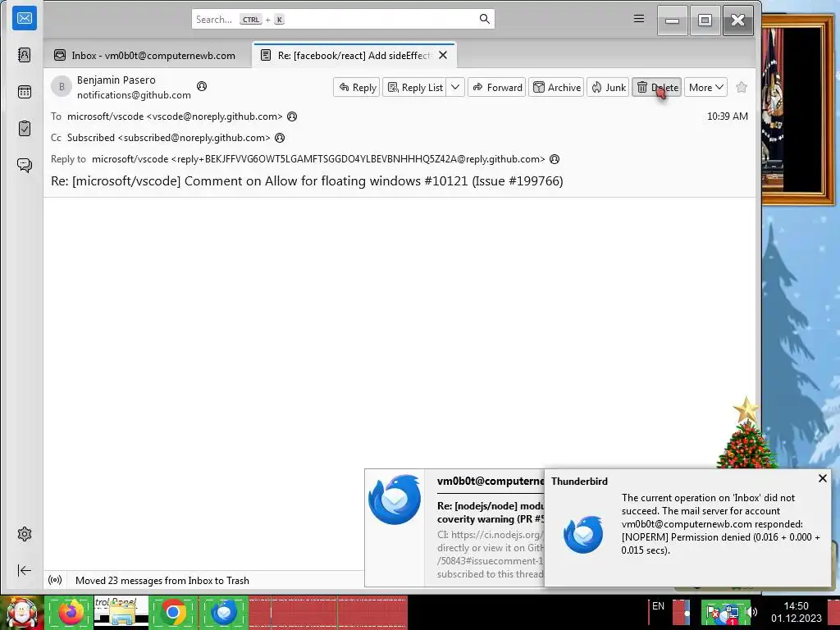Click the Reply to microsoft/vscode address
Viewport: 840px width, 630px height.
point(318,159)
